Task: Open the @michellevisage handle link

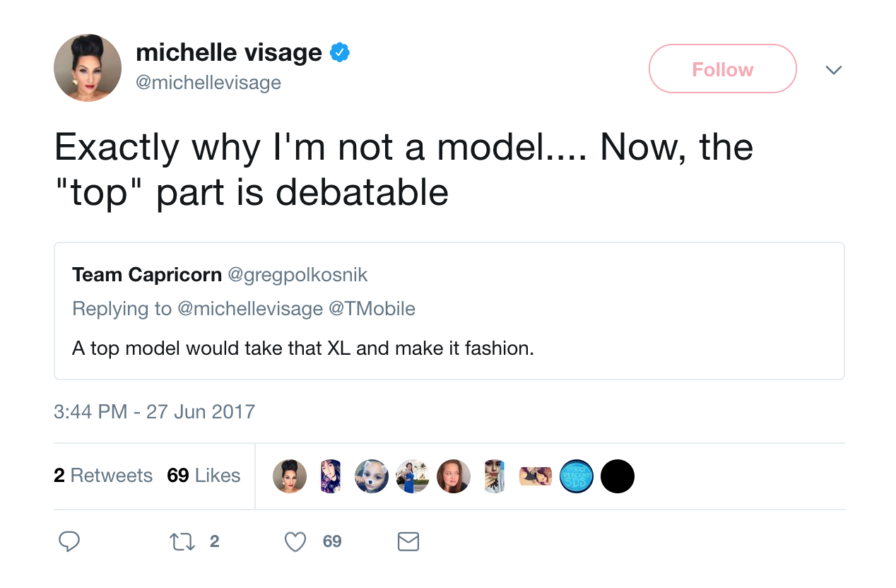Action: [x=208, y=83]
